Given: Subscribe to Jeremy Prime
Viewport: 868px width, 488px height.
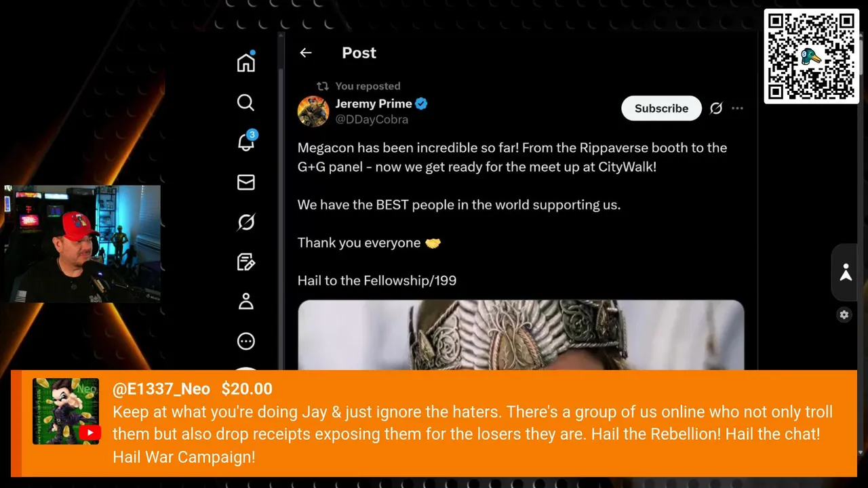Looking at the screenshot, I should (x=661, y=108).
